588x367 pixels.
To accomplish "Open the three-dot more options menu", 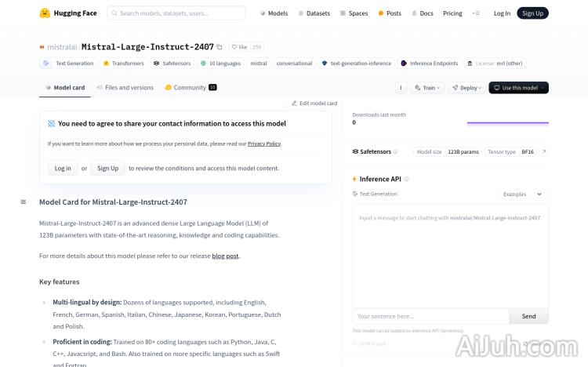I will (x=401, y=88).
